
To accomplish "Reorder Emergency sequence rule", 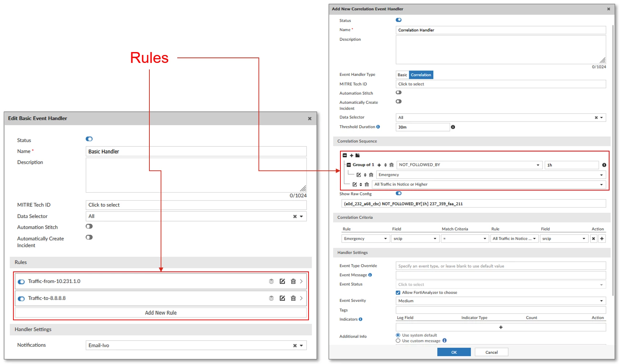I will (x=365, y=175).
